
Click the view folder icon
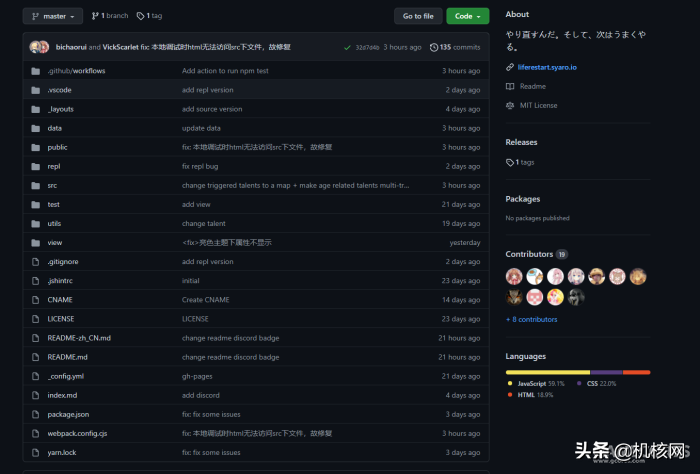coord(36,243)
